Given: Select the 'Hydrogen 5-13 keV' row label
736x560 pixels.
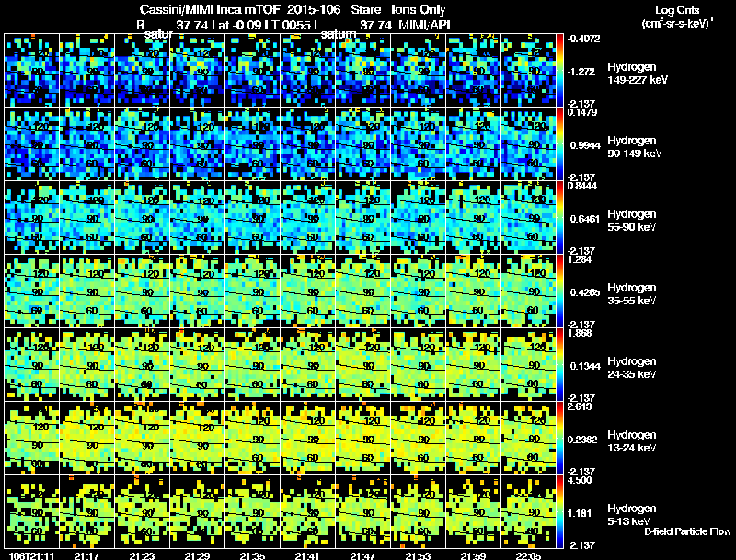Looking at the screenshot, I should click(632, 515).
